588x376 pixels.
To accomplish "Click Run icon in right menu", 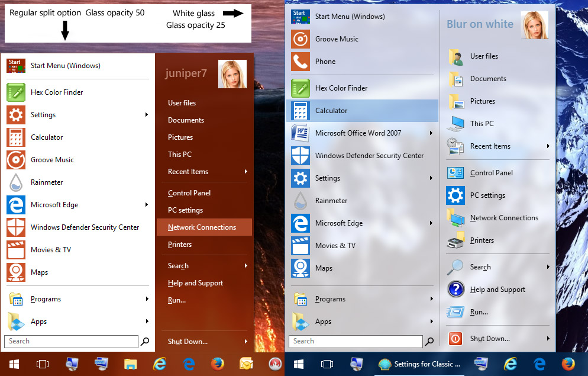I will click(x=455, y=312).
